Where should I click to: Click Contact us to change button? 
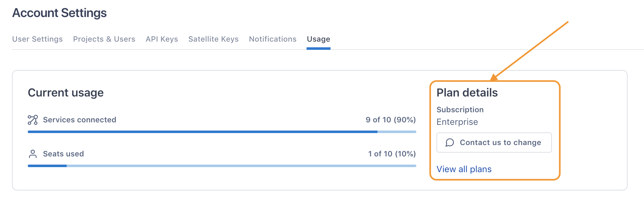click(494, 143)
